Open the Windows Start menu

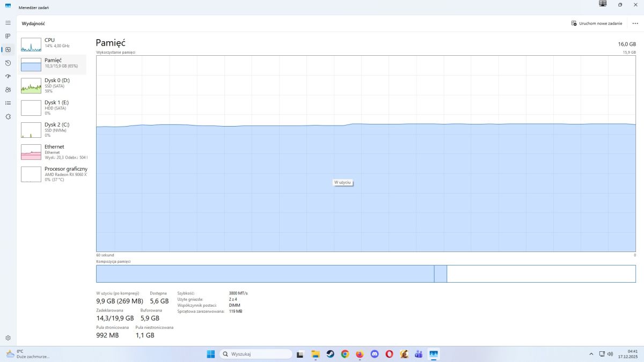click(211, 354)
